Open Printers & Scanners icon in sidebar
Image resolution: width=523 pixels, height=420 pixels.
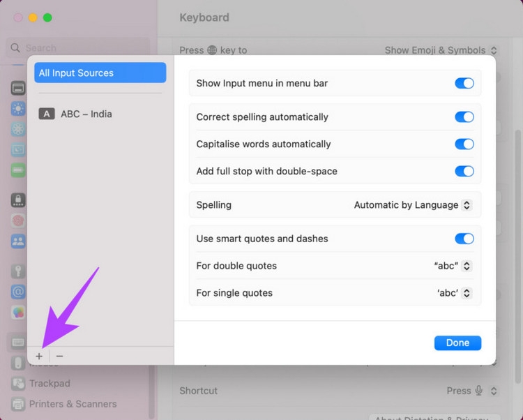click(18, 404)
